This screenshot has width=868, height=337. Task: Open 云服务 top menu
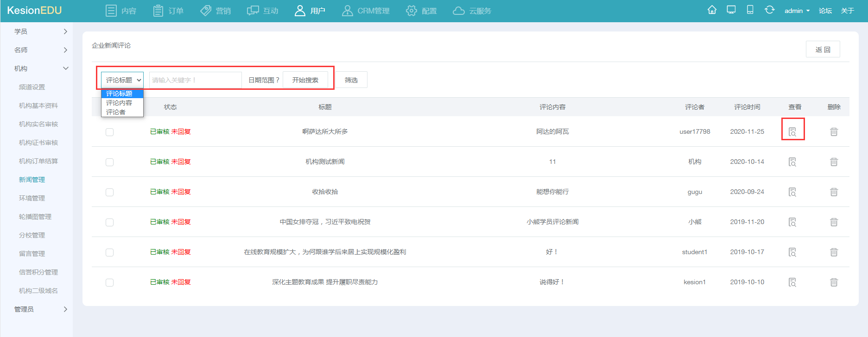pyautogui.click(x=472, y=11)
